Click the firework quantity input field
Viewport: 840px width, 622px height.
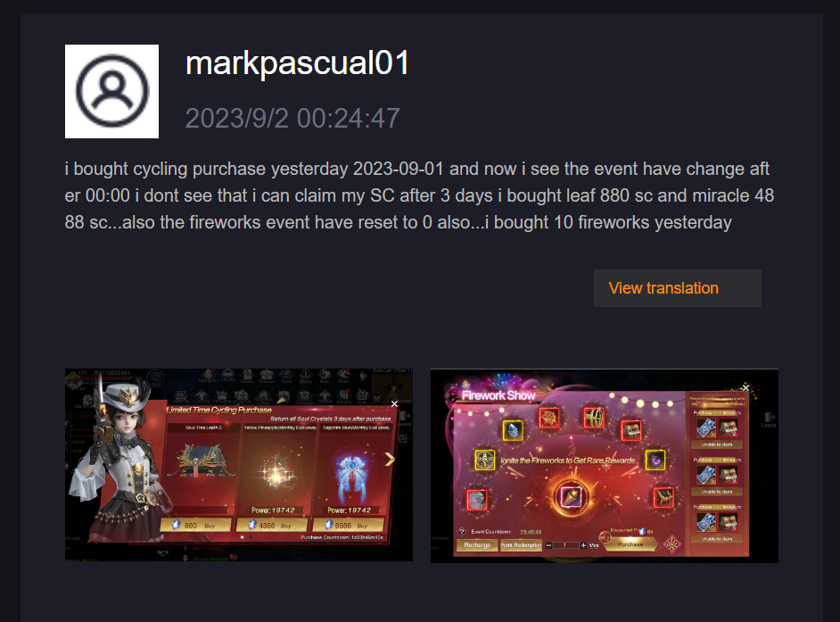pos(565,545)
